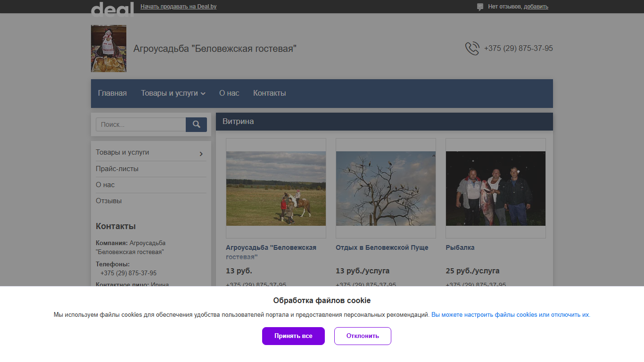The height and width of the screenshot is (362, 644).
Task: Open the Контакты nav bar item
Action: click(270, 93)
